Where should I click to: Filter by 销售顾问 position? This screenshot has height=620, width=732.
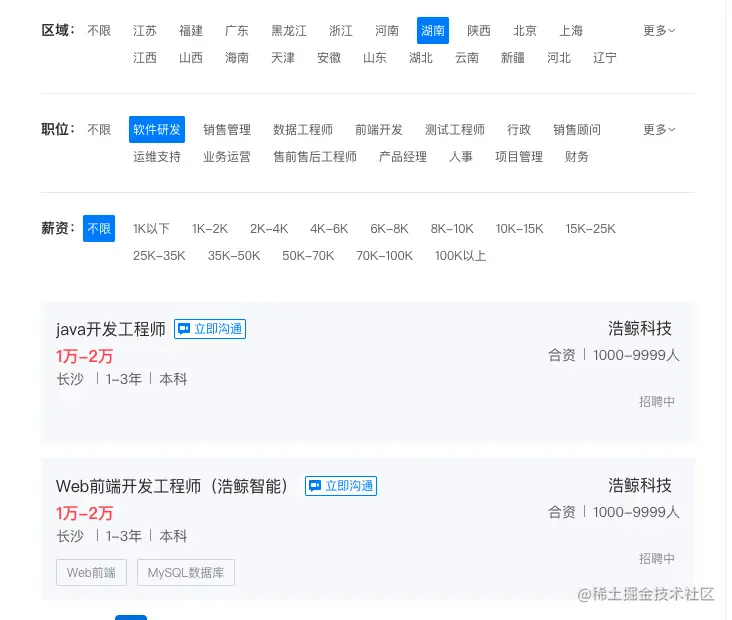tap(577, 129)
